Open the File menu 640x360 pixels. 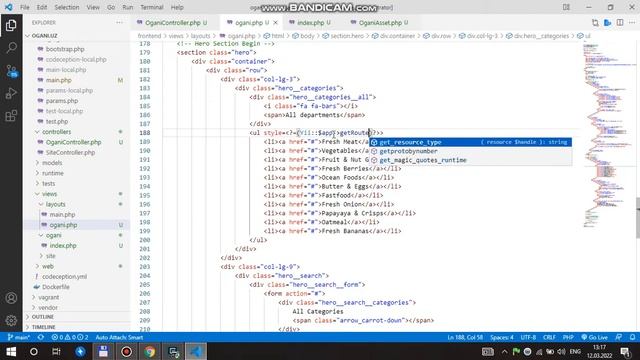point(24,7)
